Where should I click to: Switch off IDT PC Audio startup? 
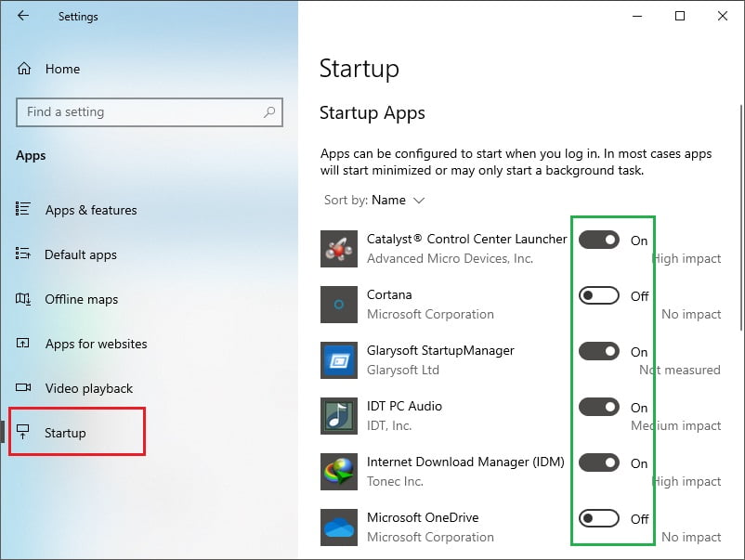click(x=598, y=407)
